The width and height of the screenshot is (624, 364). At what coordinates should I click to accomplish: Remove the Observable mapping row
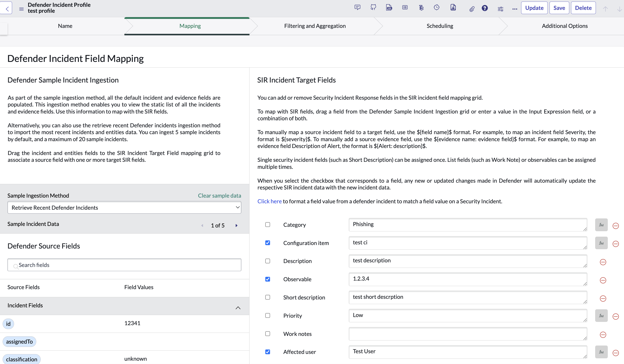click(x=603, y=280)
